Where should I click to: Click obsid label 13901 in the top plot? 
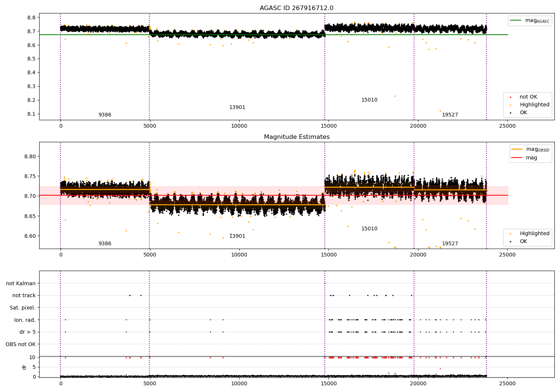click(x=237, y=108)
